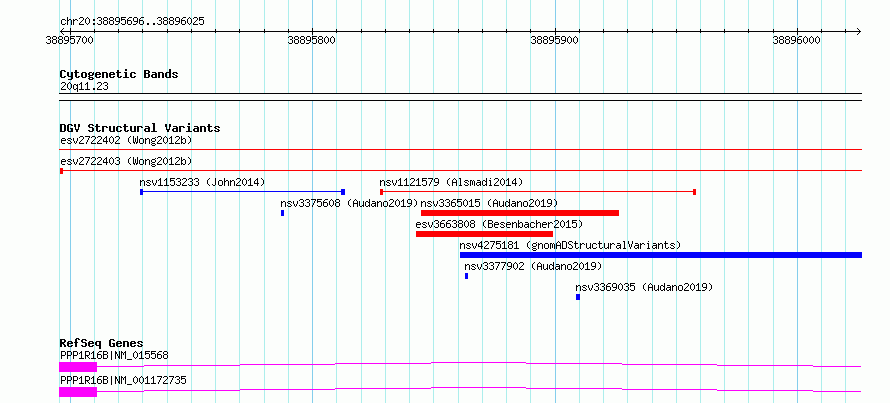Click the esv2722403 (Wong2012b) variant label
890x403 pixels.
(x=126, y=161)
